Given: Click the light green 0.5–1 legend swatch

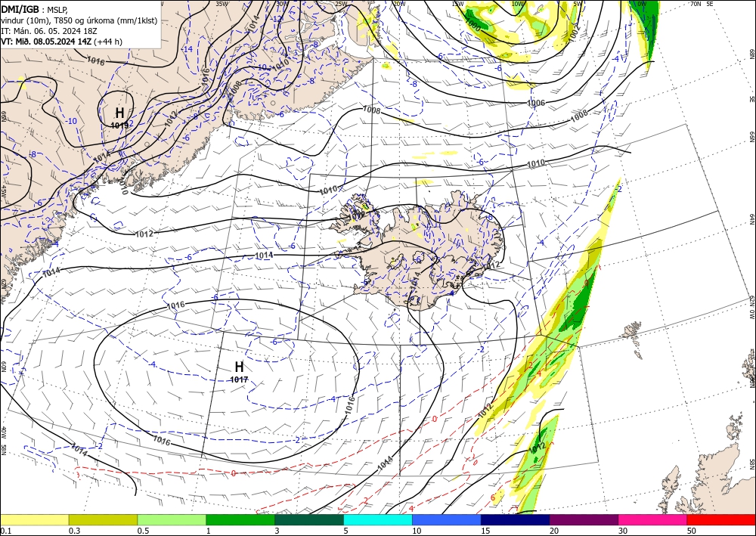Looking at the screenshot, I should point(172,519).
